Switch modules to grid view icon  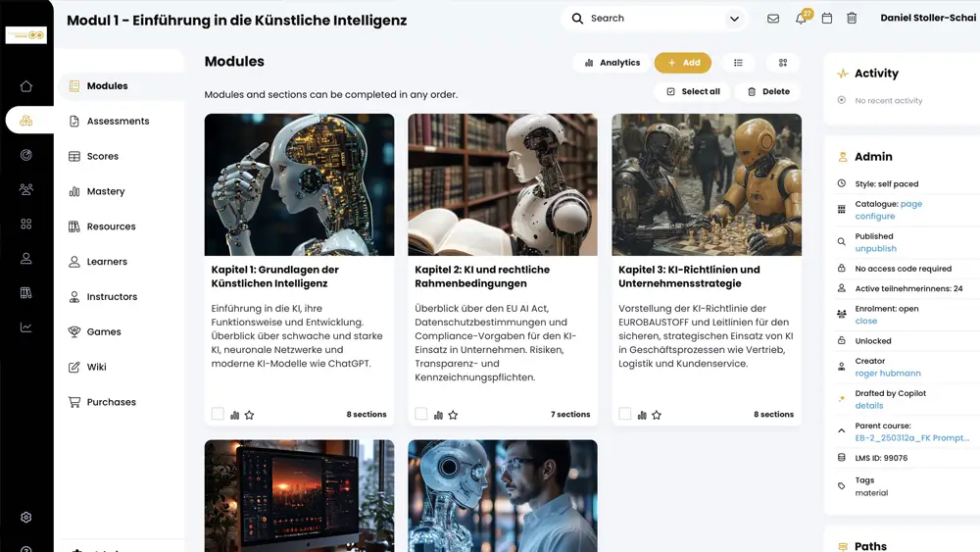[x=782, y=63]
